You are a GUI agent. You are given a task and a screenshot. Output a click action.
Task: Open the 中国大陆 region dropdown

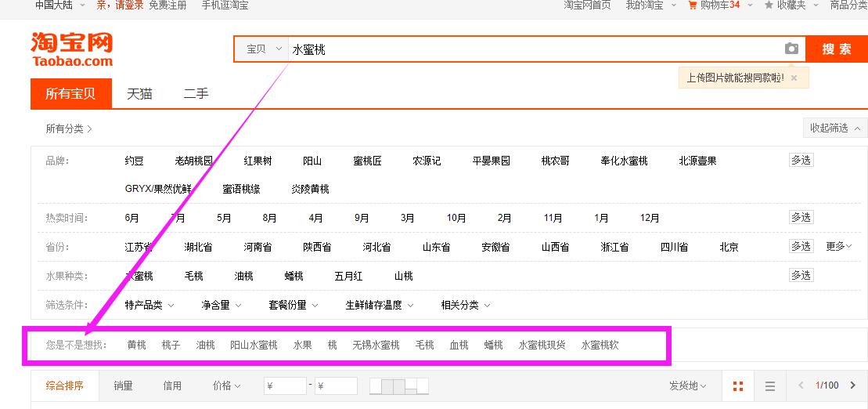coord(59,5)
